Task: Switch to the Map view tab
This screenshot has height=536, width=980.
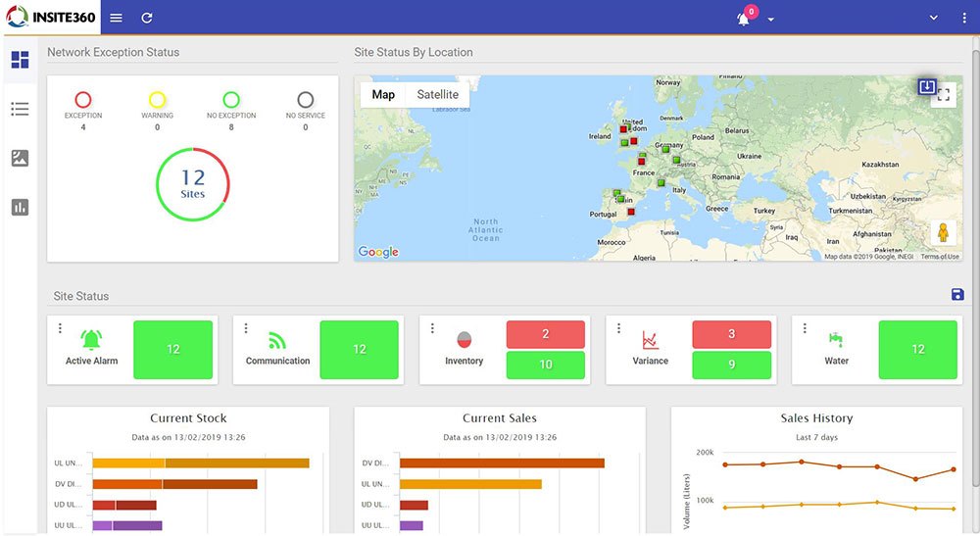Action: pos(383,94)
